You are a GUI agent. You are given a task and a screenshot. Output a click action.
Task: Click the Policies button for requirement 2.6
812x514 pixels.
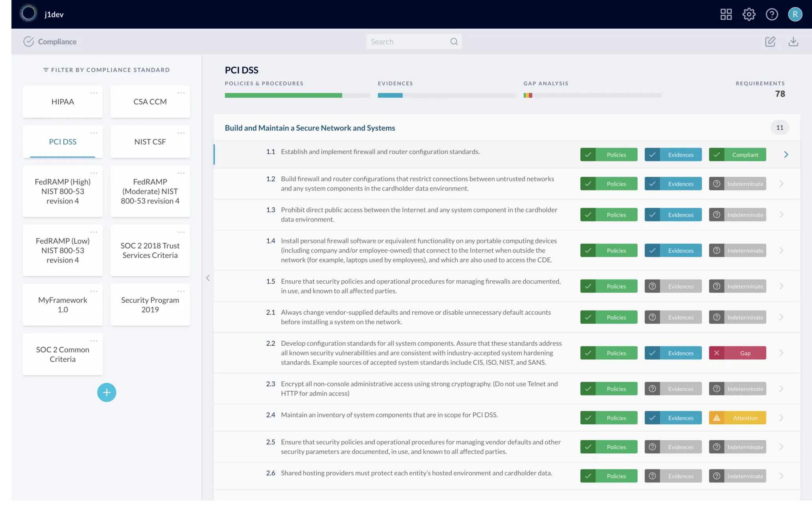click(x=609, y=476)
